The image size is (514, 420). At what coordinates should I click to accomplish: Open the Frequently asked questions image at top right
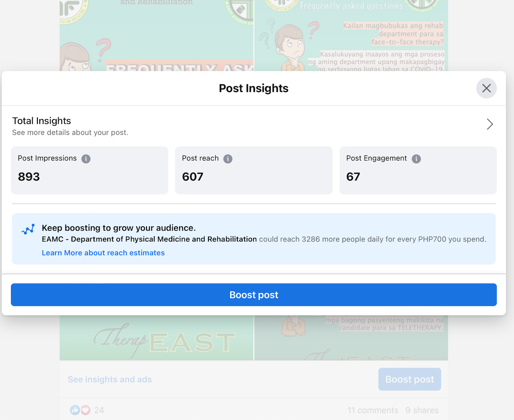pos(351,36)
